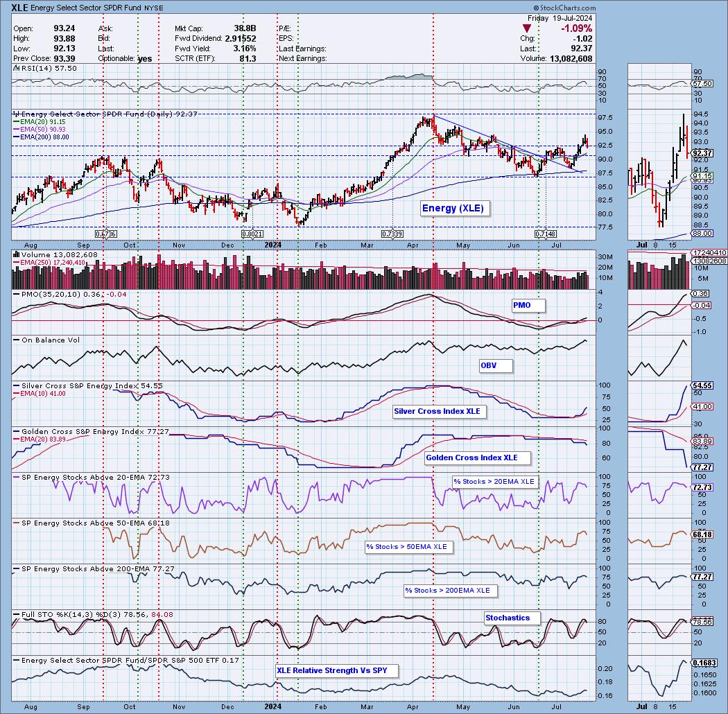Click the XLE ticker symbol in title
The image size is (728, 714).
[x=19, y=8]
